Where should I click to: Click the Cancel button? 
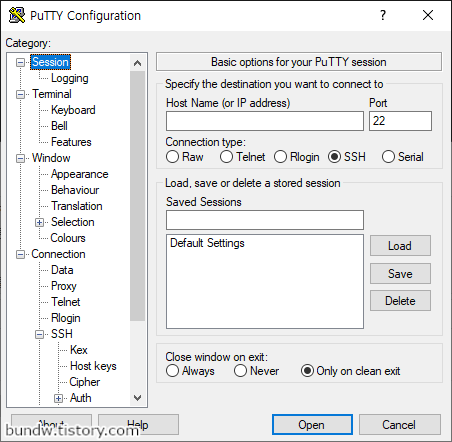click(x=400, y=425)
